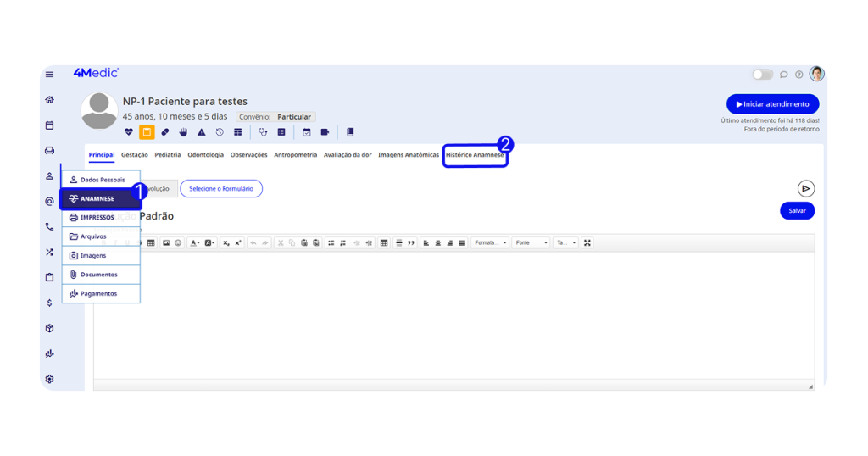
Task: Open settings gear in left sidebar
Action: coord(49,379)
